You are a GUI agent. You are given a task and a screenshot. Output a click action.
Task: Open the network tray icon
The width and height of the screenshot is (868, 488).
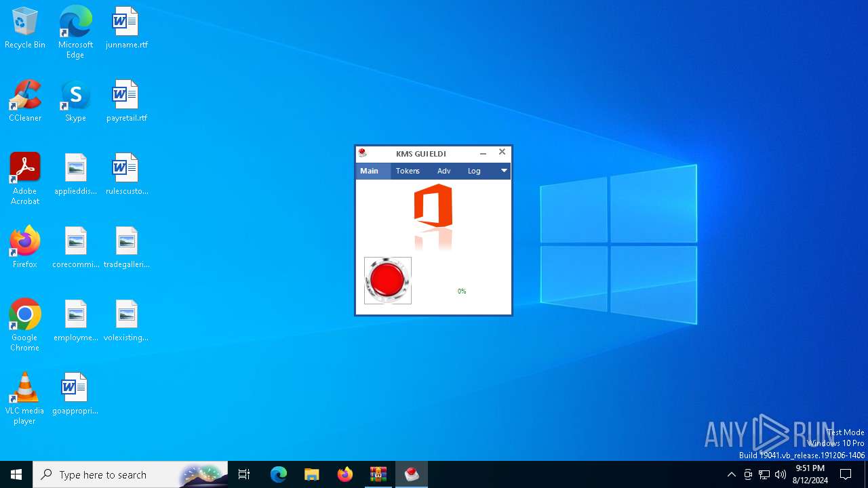[x=764, y=474]
